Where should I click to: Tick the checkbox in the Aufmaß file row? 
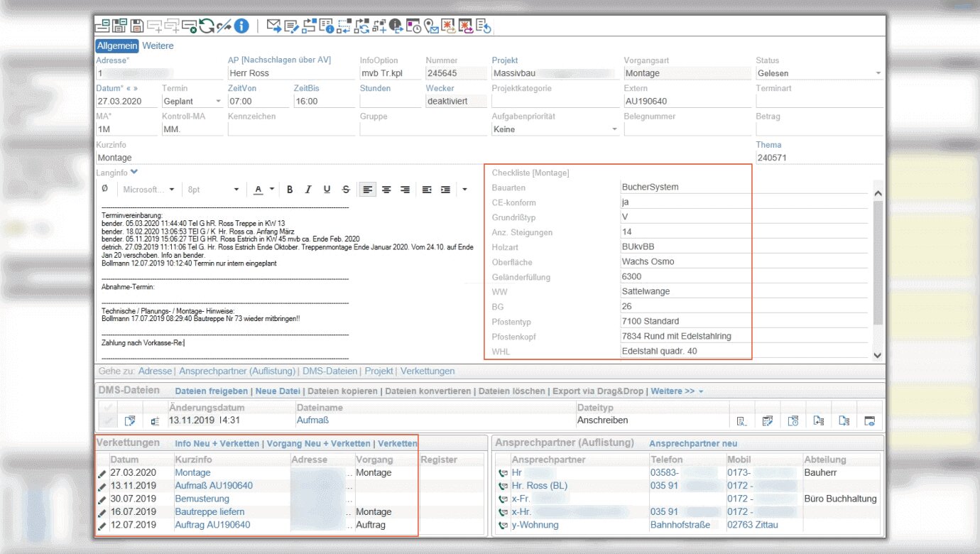pyautogui.click(x=108, y=421)
